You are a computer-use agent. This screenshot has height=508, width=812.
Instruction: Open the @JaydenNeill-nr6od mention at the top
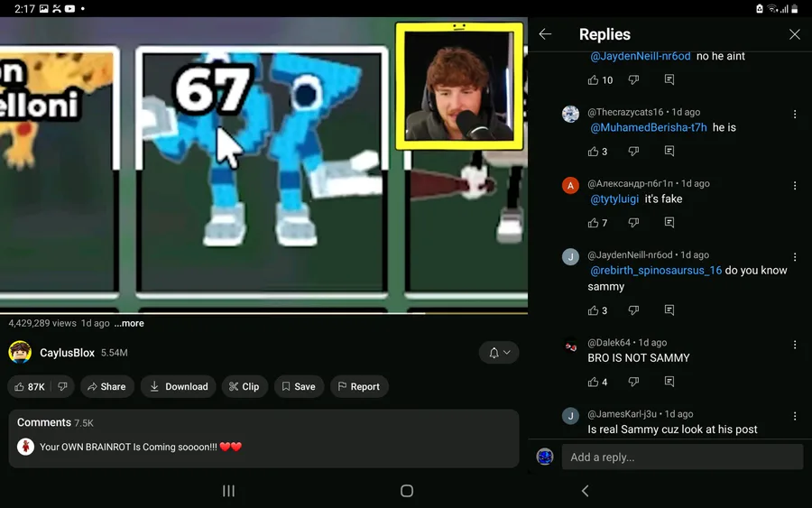tap(640, 56)
